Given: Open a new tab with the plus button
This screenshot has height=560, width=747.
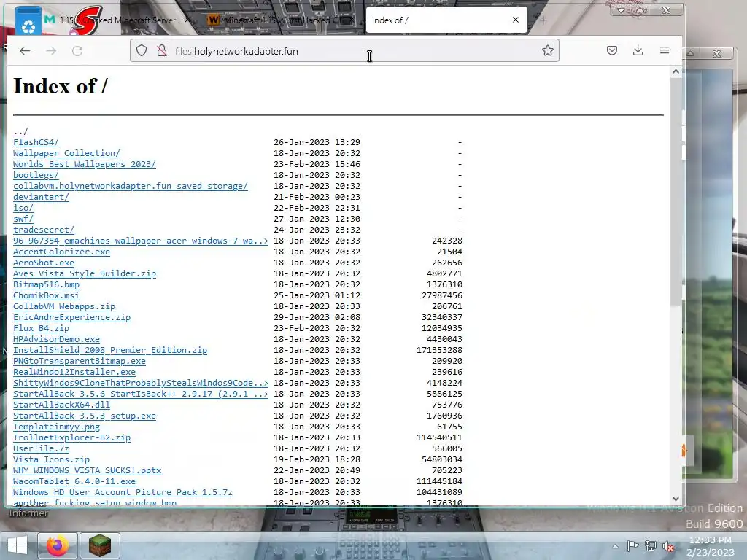Looking at the screenshot, I should pos(543,20).
